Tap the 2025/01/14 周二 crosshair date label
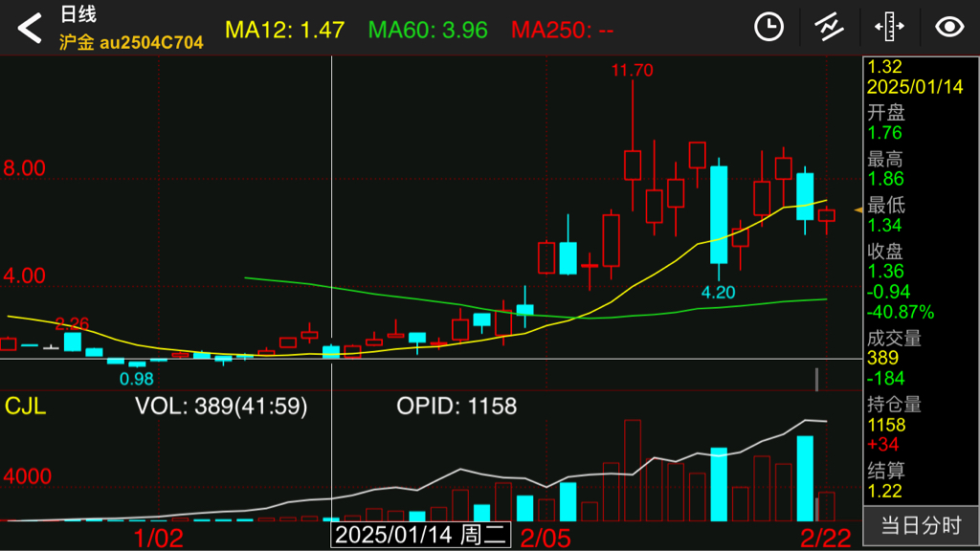This screenshot has height=551, width=980. click(x=420, y=535)
